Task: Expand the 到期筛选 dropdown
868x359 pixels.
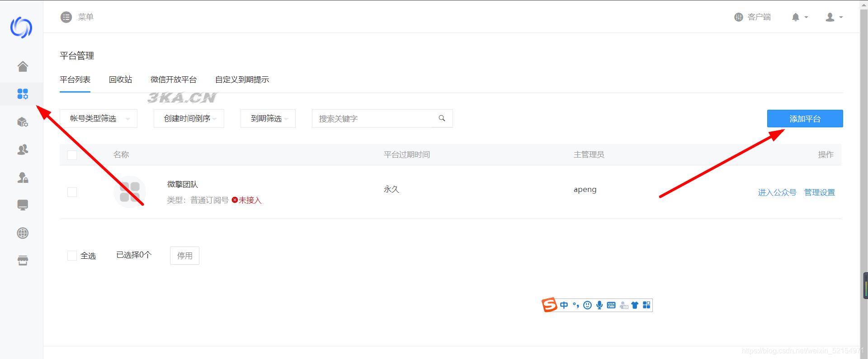Action: pos(268,118)
